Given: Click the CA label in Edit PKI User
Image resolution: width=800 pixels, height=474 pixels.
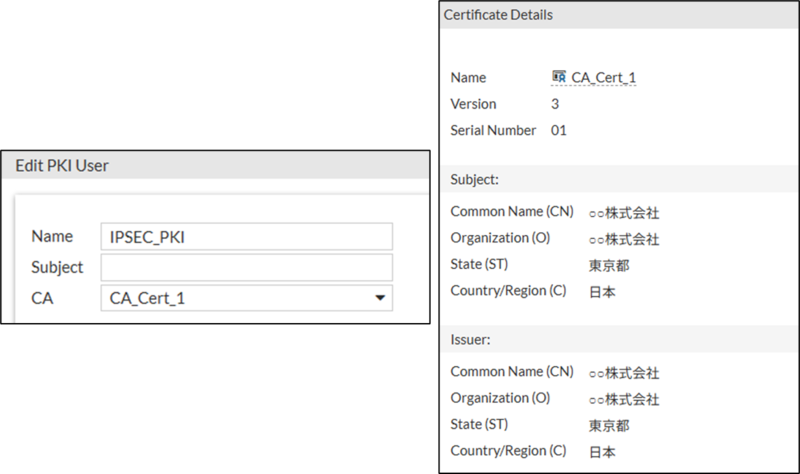Looking at the screenshot, I should [x=42, y=298].
